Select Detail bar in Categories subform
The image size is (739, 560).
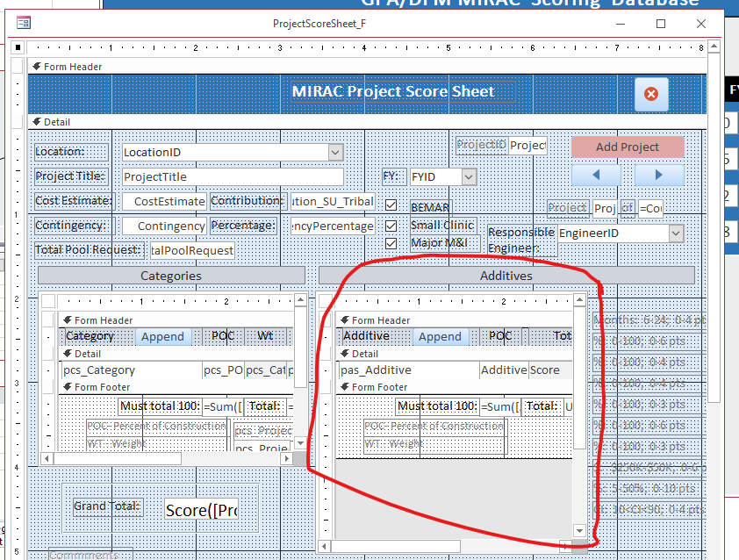pos(176,354)
